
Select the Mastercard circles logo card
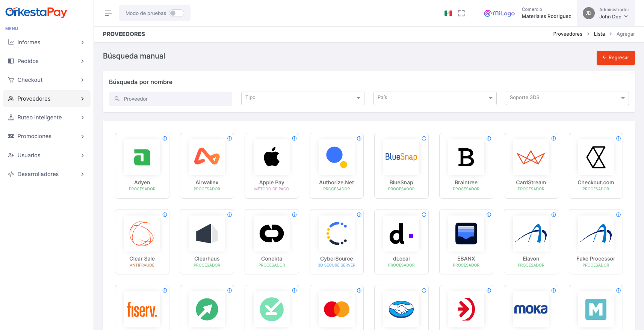pyautogui.click(x=337, y=309)
